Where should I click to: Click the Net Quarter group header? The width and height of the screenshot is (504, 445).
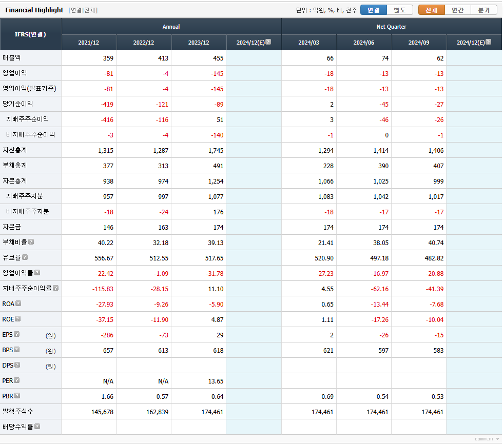(392, 27)
